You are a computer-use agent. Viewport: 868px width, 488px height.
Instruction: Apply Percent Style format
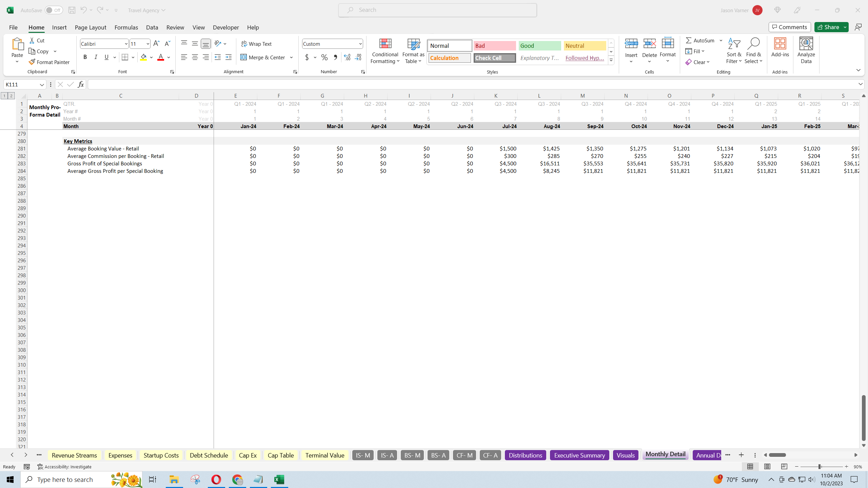click(x=324, y=57)
